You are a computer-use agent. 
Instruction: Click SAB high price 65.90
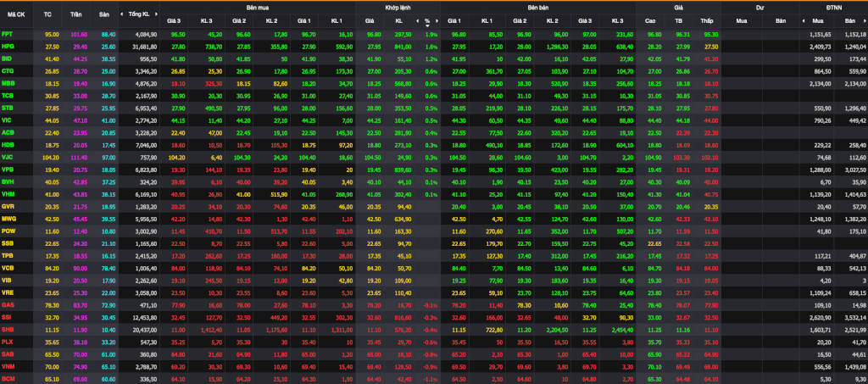point(654,354)
